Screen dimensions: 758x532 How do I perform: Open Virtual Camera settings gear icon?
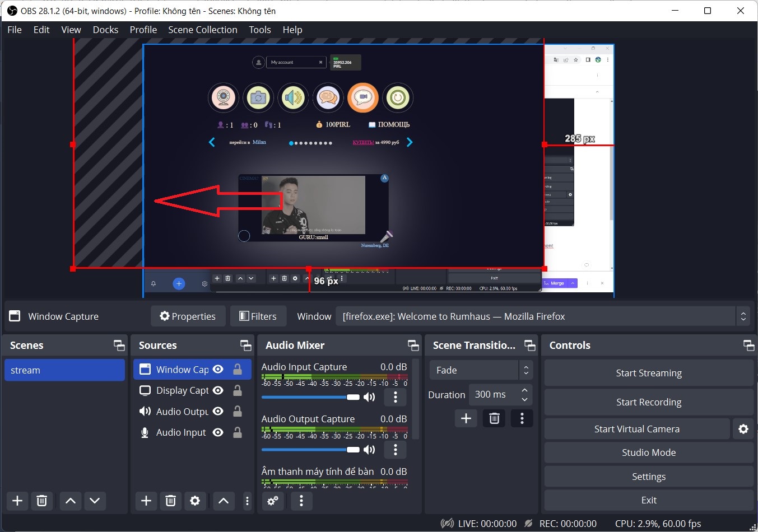(x=743, y=429)
